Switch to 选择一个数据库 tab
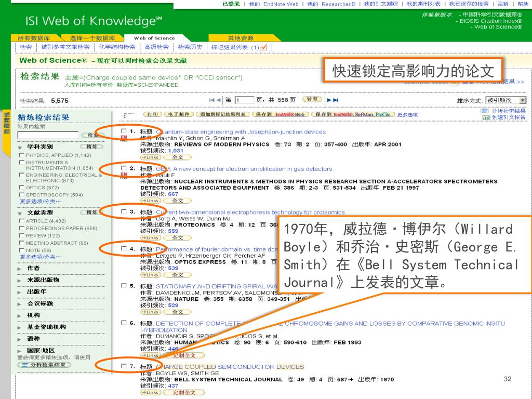The width and height of the screenshot is (532, 399). [92, 38]
